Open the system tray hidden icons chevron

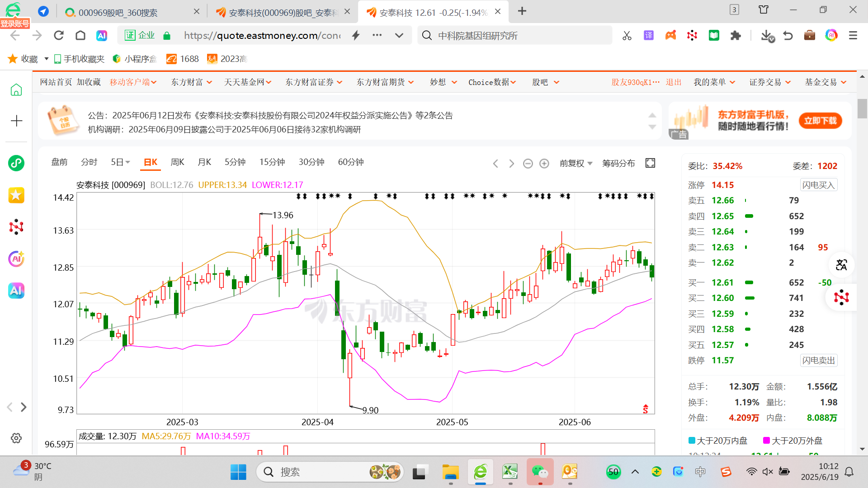(635, 472)
